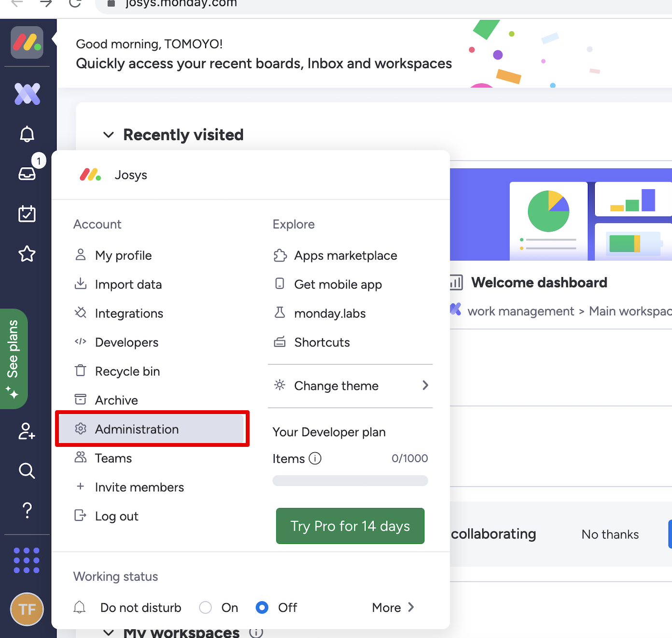Click Try Pro for 14 days button

point(350,526)
